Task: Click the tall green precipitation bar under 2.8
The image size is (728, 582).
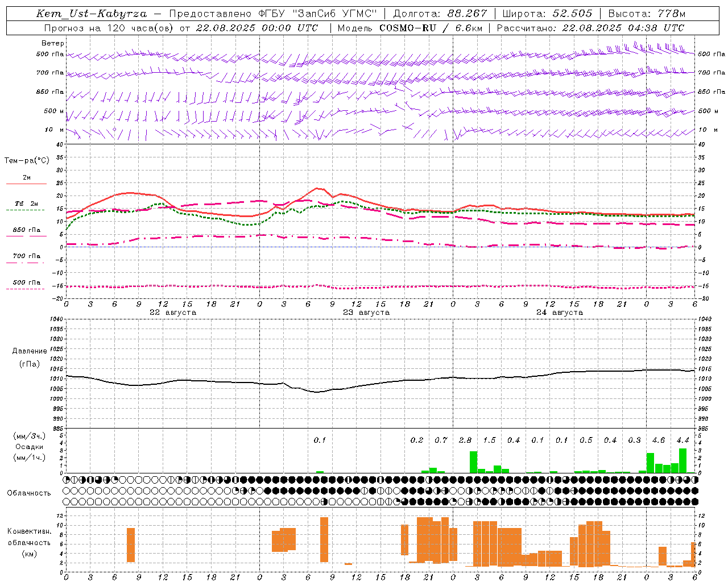Action: [473, 462]
